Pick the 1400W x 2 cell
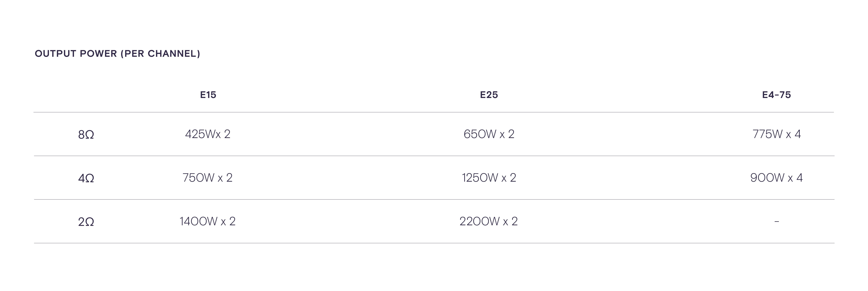The image size is (868, 291). tap(208, 221)
